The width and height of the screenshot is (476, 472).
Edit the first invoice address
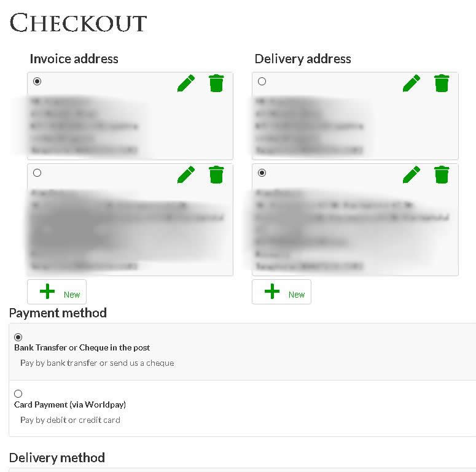pyautogui.click(x=186, y=83)
